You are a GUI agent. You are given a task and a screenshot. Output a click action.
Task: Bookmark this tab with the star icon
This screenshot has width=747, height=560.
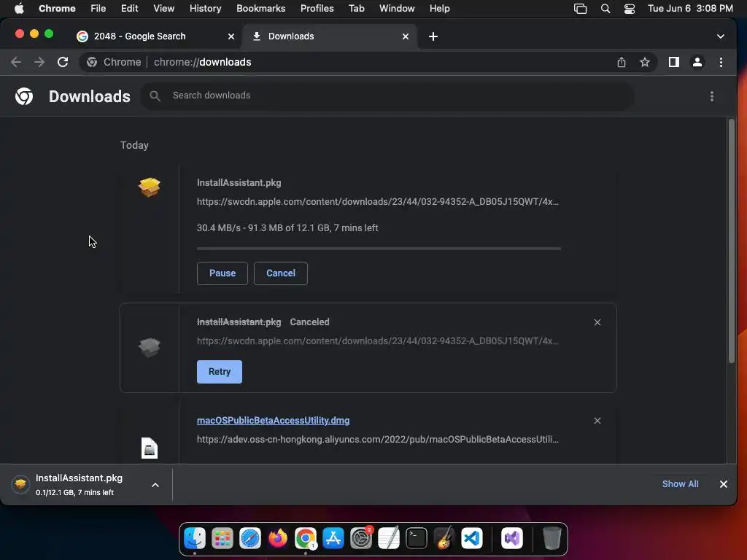[x=645, y=62]
